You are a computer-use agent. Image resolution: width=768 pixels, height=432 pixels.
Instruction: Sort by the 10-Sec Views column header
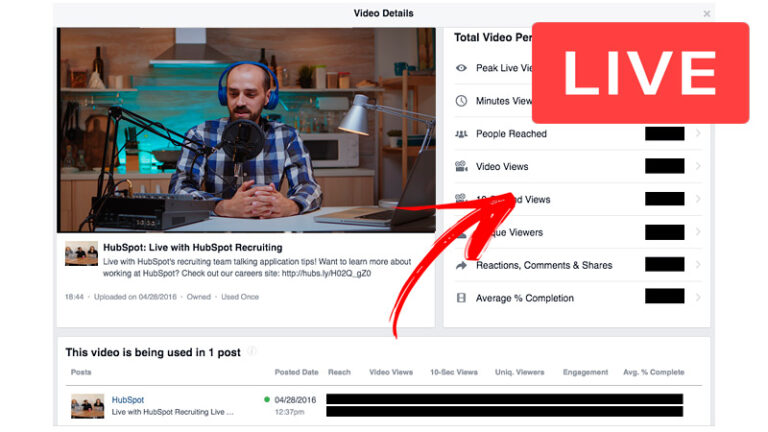454,372
